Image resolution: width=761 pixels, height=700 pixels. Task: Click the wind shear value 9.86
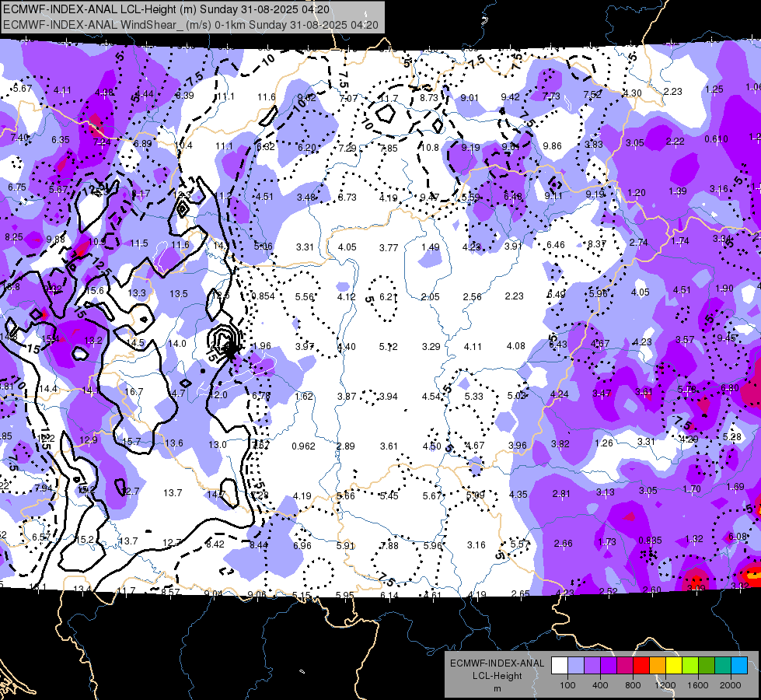pos(553,145)
